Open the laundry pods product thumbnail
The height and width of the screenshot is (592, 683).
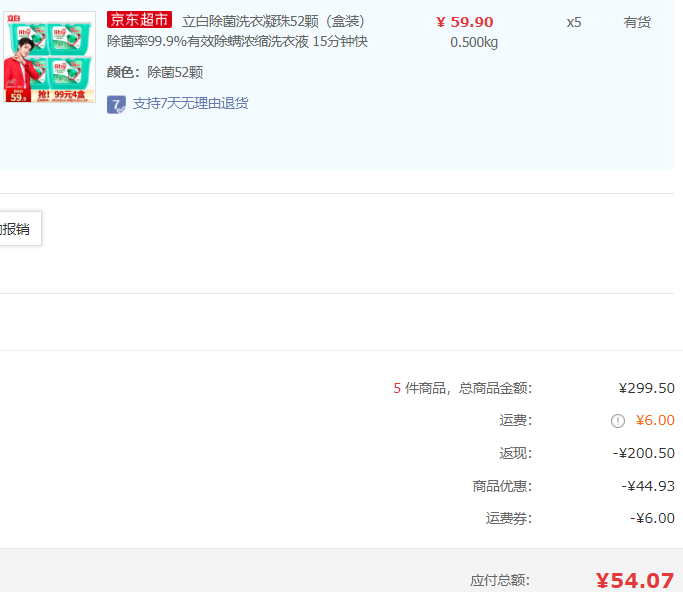(50, 57)
